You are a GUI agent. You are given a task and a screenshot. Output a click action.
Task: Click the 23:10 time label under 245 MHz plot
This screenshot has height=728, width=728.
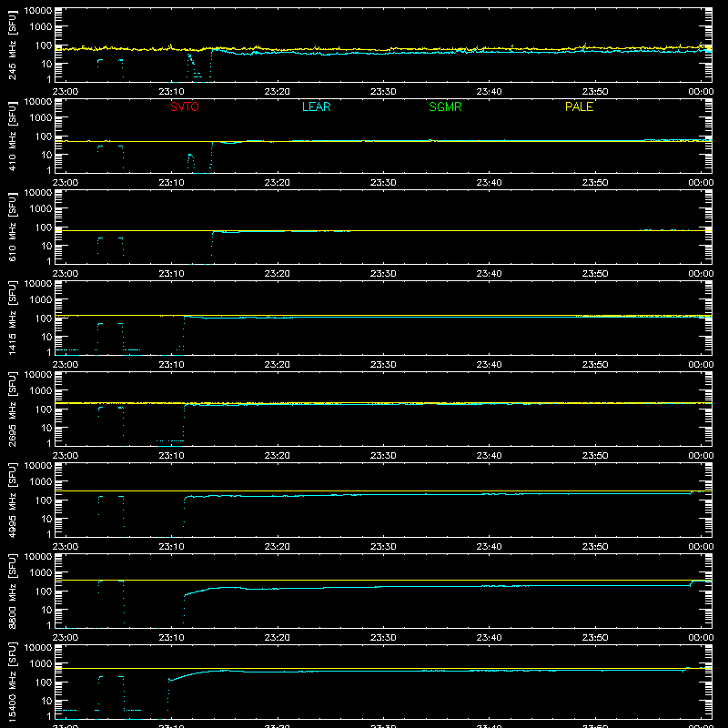pos(171,92)
